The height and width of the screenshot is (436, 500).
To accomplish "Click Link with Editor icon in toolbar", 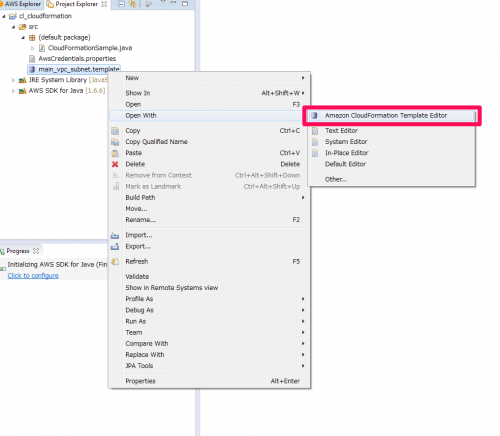I will [133, 4].
